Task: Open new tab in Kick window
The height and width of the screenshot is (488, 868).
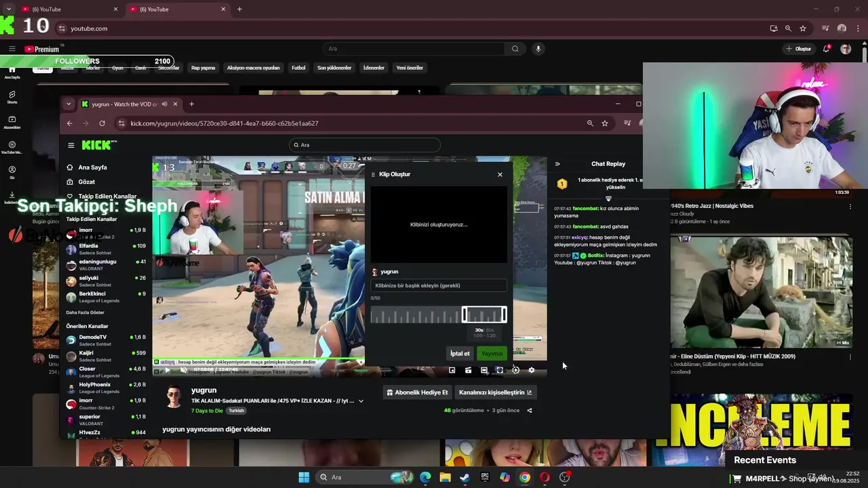Action: [x=191, y=104]
